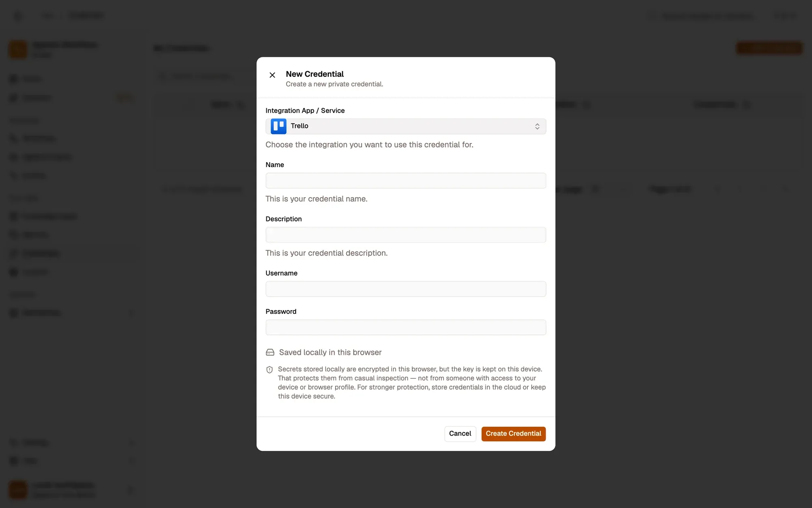Click the shield warning icon

click(x=270, y=369)
